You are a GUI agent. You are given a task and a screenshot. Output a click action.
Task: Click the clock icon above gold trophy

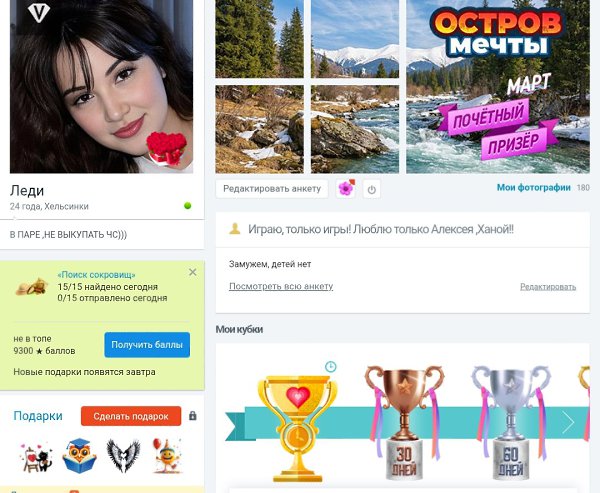click(331, 367)
